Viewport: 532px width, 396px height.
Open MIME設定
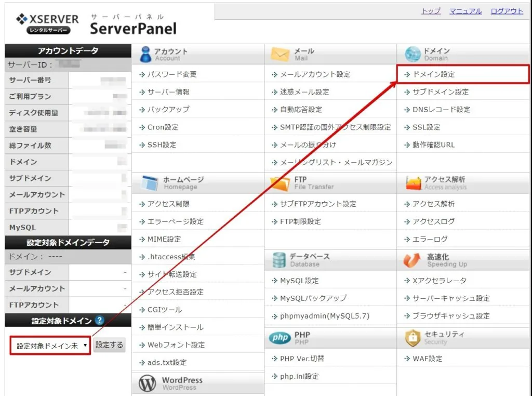164,239
